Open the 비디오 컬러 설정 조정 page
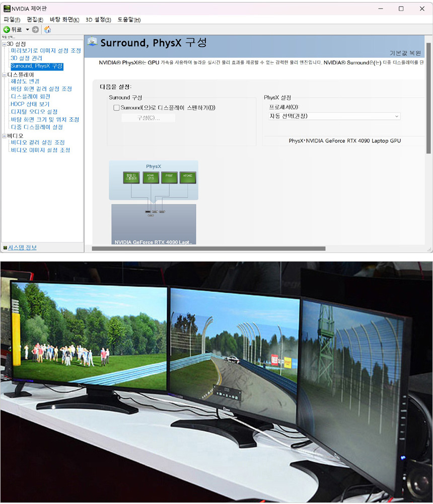 tap(38, 142)
